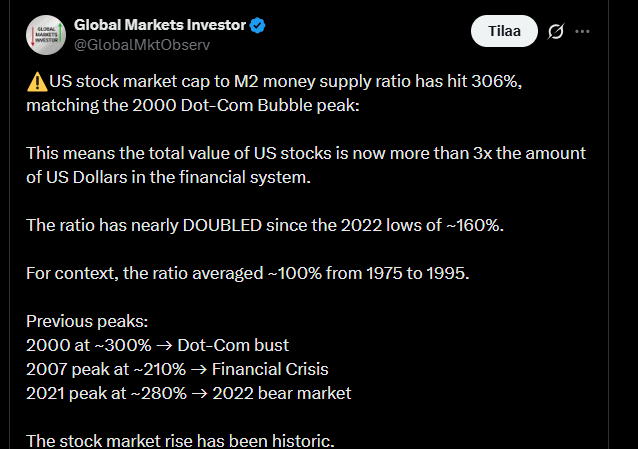Open the Global Markets Investor display name
Viewport: 638px width, 449px height.
(x=160, y=25)
